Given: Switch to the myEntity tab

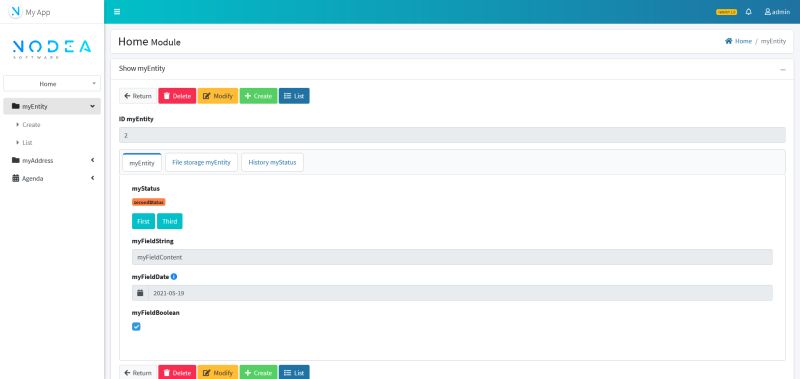Looking at the screenshot, I should [x=142, y=163].
